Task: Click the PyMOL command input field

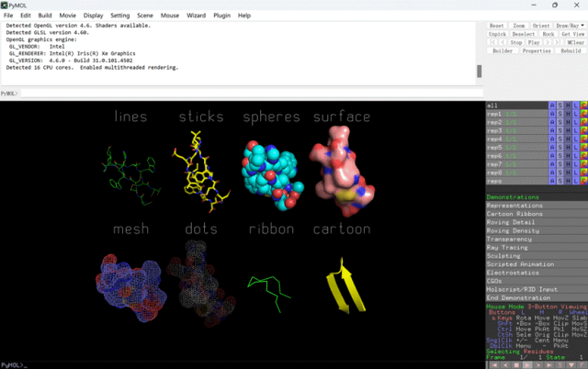Action: pyautogui.click(x=248, y=94)
